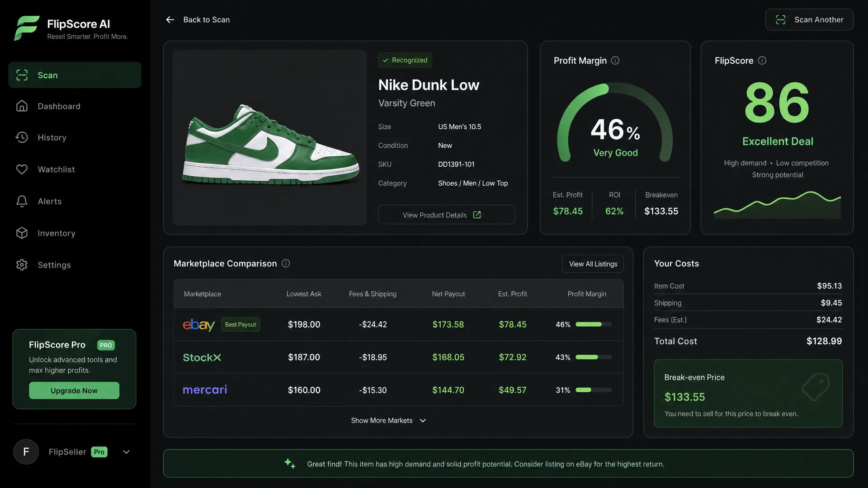Click the StockX marketplace logo
Screen dimensions: 868x488
(202, 357)
